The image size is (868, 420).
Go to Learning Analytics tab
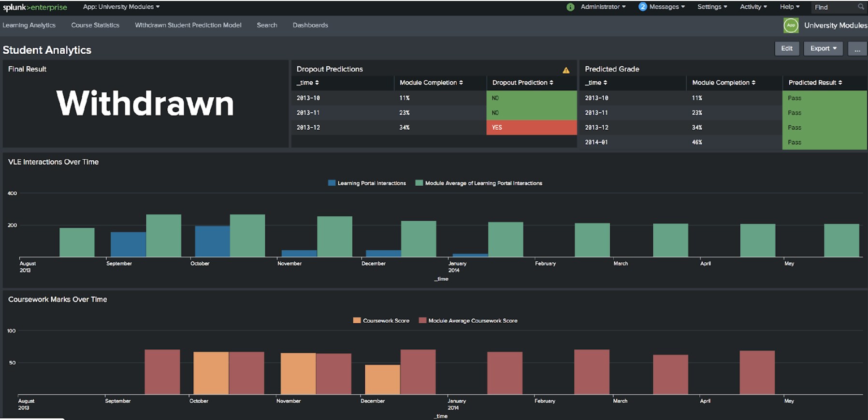[x=29, y=25]
